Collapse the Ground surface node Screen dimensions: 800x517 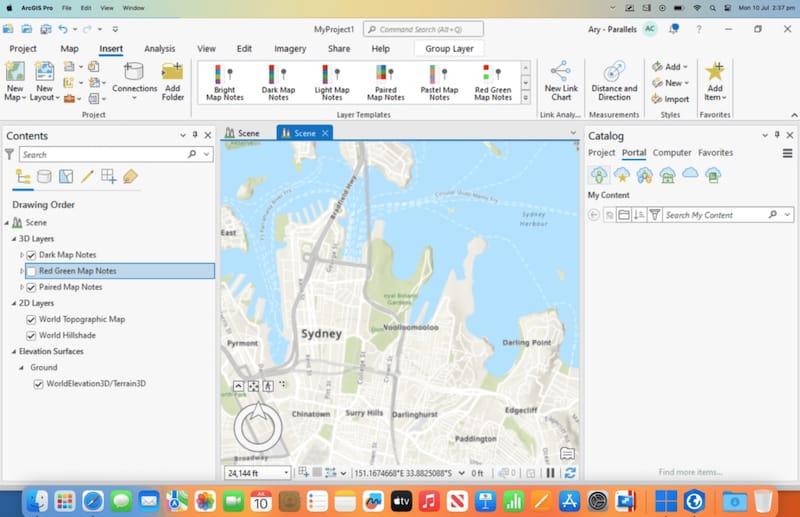coord(21,367)
